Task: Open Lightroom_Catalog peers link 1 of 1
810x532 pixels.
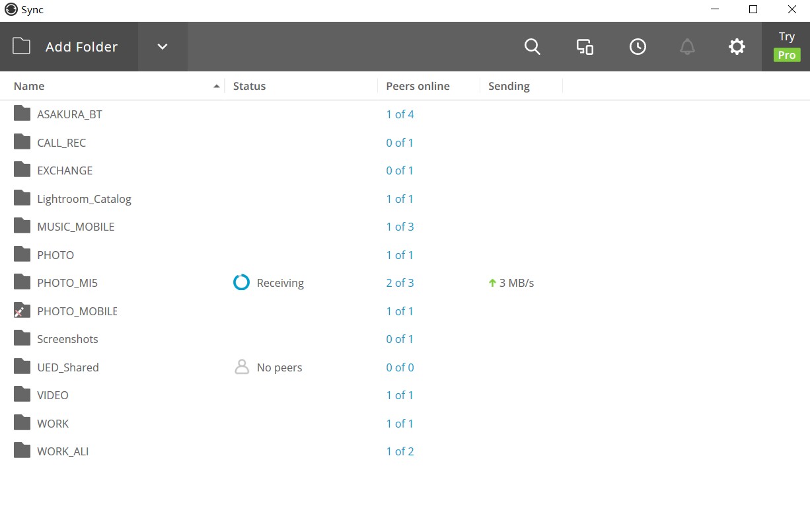Action: (400, 199)
